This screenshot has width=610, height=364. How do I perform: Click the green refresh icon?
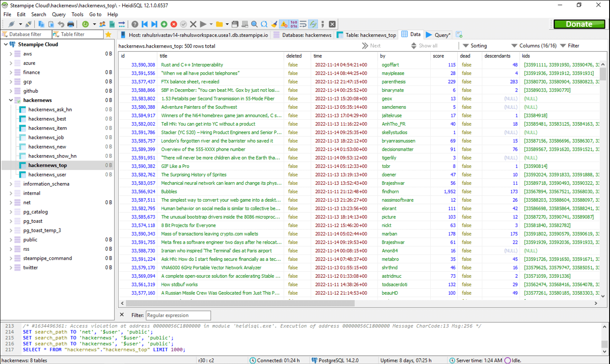pyautogui.click(x=85, y=24)
